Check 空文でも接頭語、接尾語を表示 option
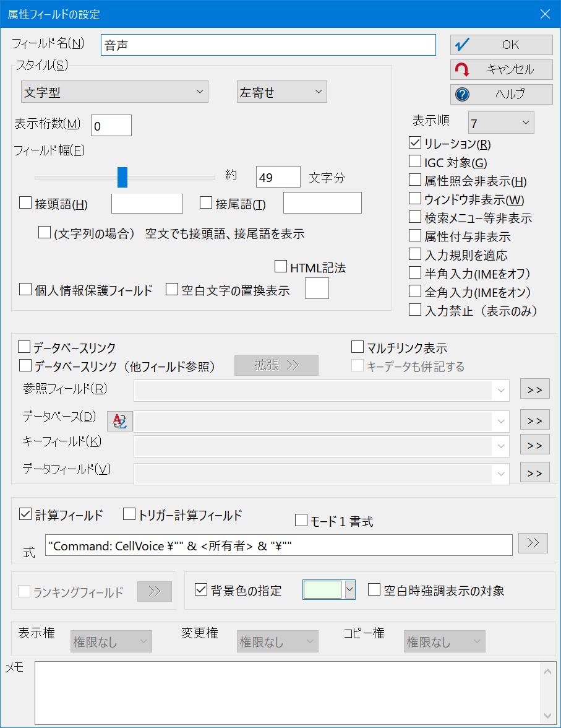The width and height of the screenshot is (561, 728). click(x=45, y=233)
